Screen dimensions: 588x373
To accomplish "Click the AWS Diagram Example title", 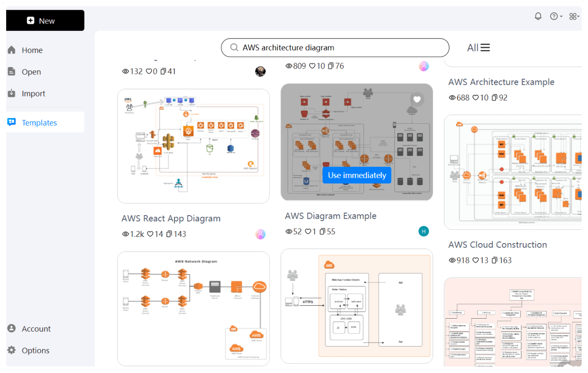I will pyautogui.click(x=331, y=216).
